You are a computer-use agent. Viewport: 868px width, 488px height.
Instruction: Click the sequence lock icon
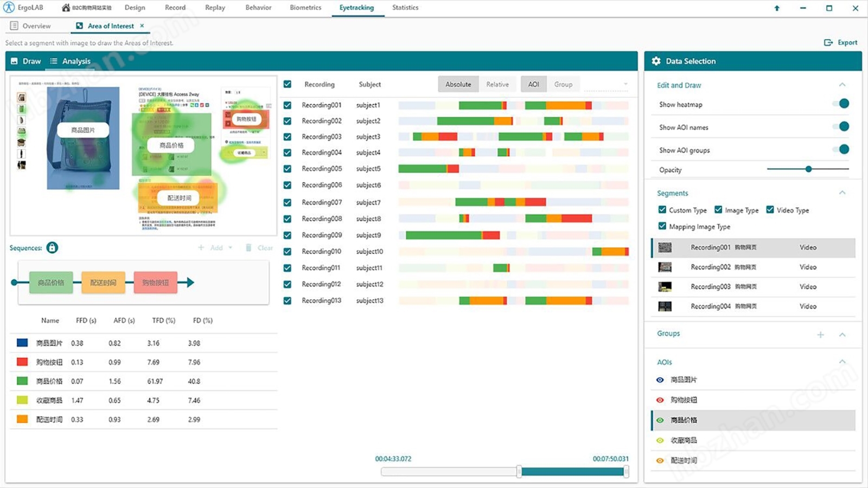pyautogui.click(x=52, y=248)
